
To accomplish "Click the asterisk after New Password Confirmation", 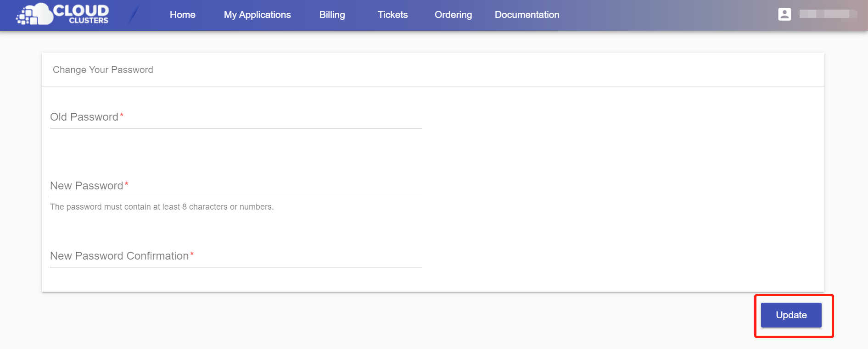I will click(192, 254).
